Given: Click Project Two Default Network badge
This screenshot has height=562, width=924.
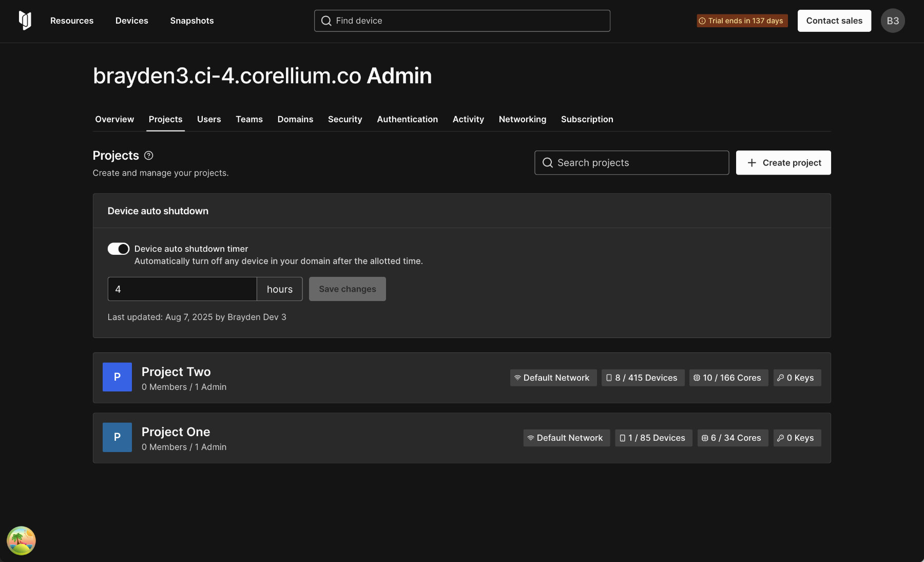Looking at the screenshot, I should point(553,378).
